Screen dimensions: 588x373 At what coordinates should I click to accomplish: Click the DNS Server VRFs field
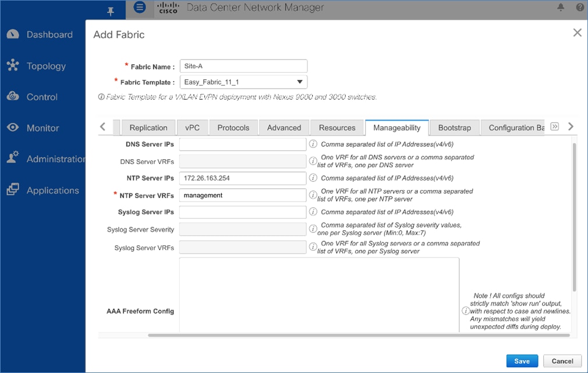pyautogui.click(x=243, y=161)
